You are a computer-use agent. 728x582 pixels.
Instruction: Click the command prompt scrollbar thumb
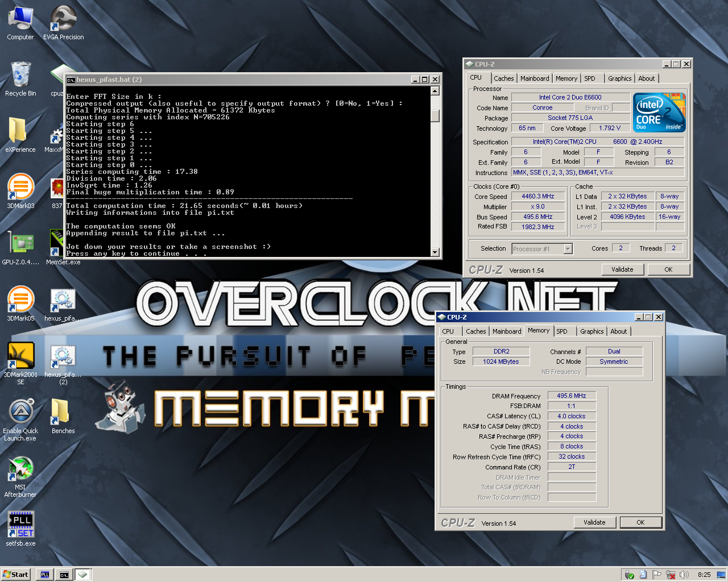[x=435, y=115]
